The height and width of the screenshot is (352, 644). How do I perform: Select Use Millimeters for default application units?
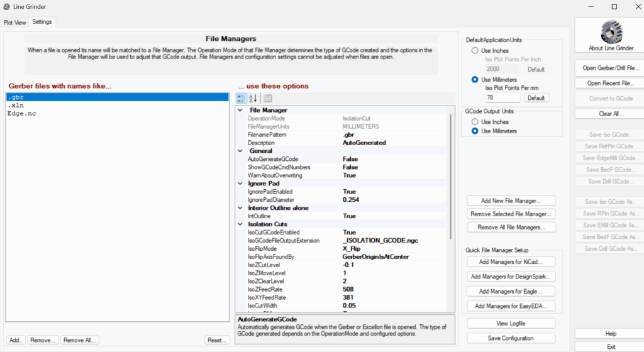click(475, 80)
